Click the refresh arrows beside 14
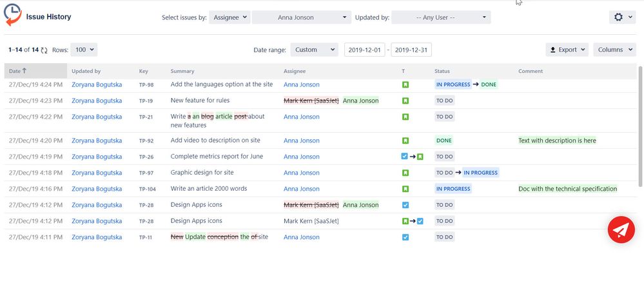 point(44,50)
